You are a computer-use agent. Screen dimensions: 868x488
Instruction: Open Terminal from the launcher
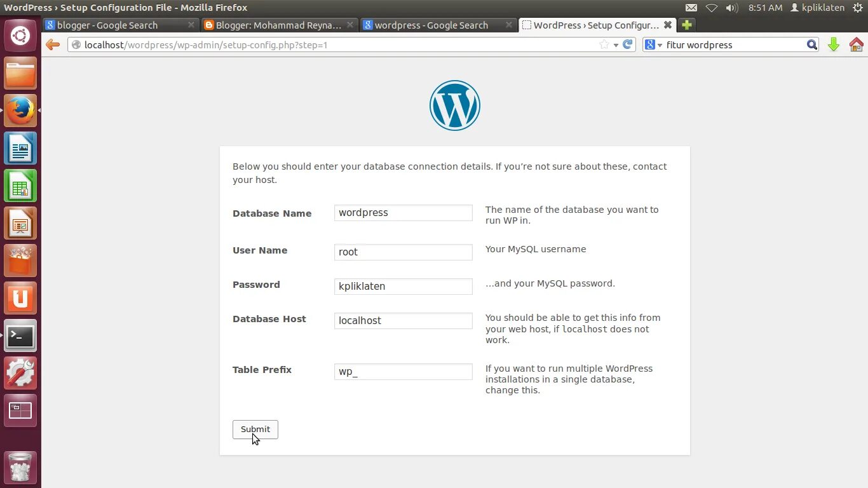pyautogui.click(x=20, y=336)
